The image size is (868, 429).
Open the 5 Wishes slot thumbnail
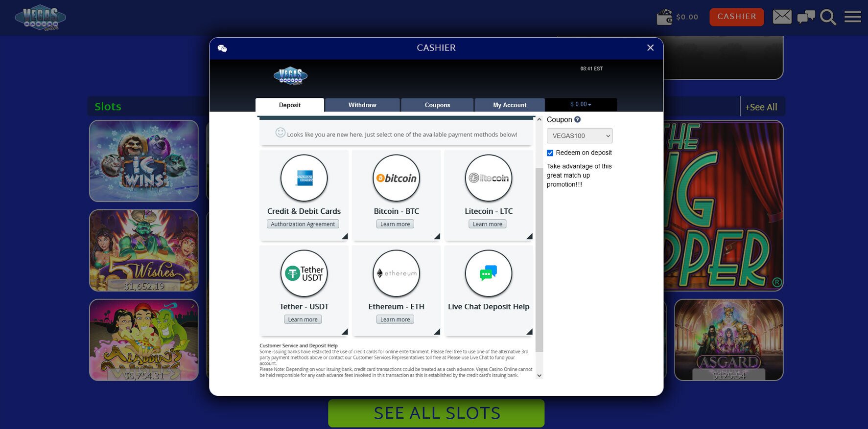pos(144,250)
